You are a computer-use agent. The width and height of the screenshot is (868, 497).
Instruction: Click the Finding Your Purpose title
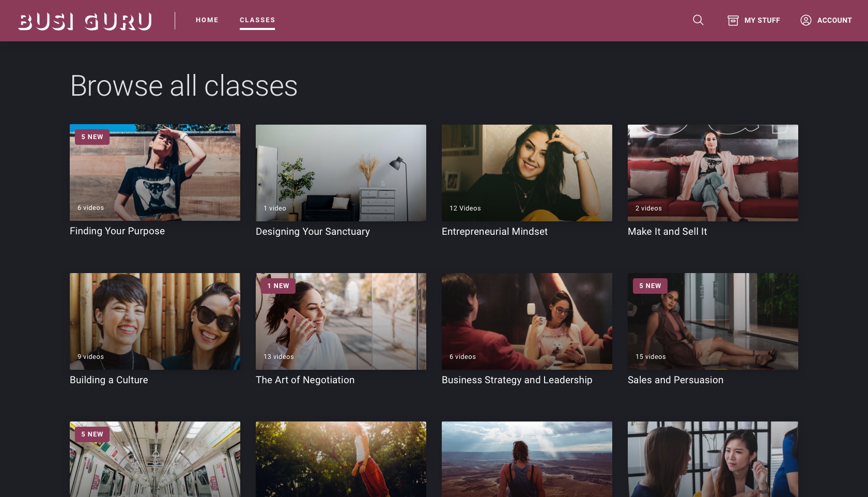(117, 231)
